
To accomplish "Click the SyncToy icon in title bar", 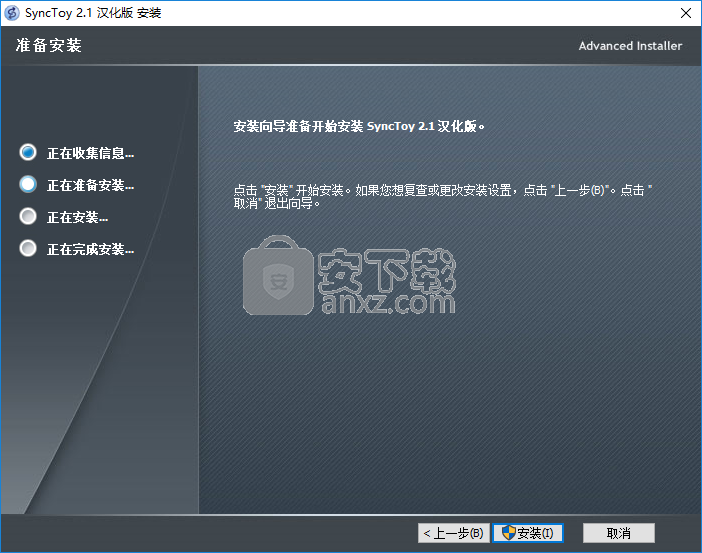I will click(12, 13).
